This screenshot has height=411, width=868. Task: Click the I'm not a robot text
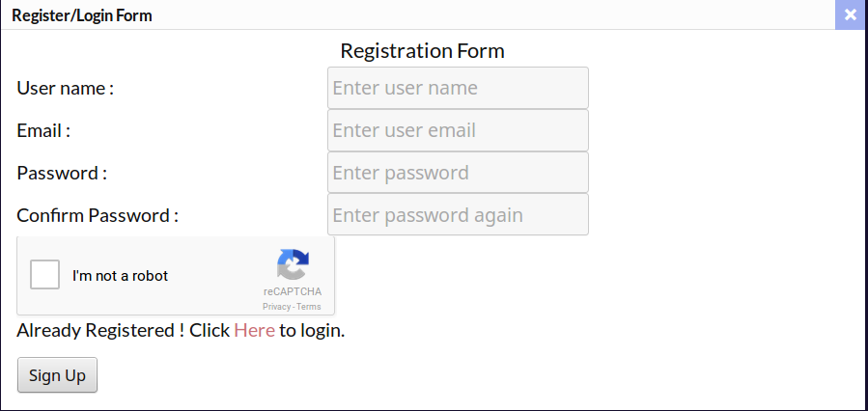(x=120, y=276)
